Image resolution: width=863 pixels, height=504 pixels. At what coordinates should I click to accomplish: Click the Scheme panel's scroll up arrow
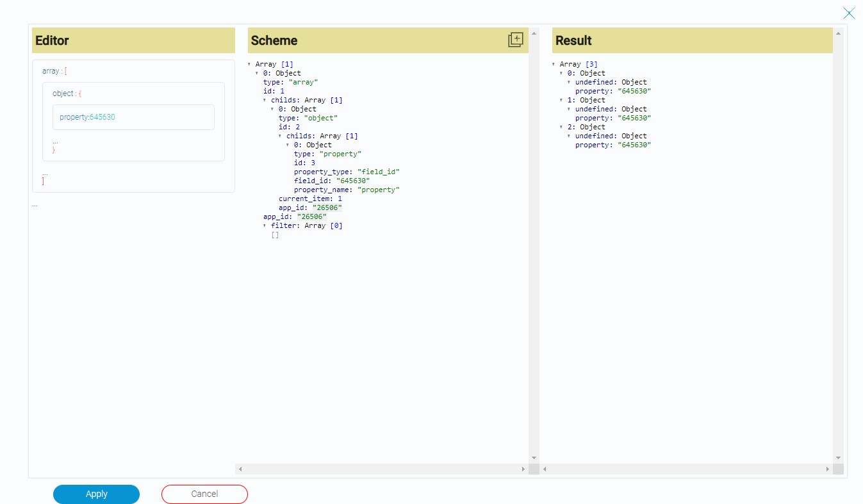534,33
